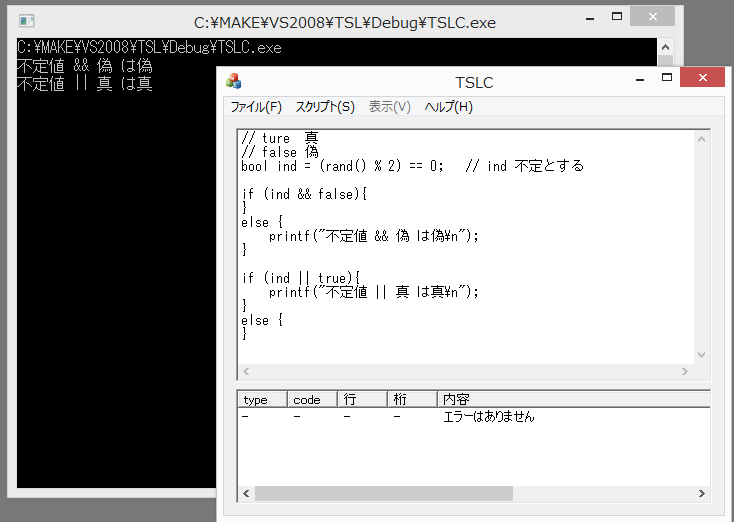This screenshot has width=734, height=522.
Task: Open the 表示(V) menu
Action: pyautogui.click(x=389, y=107)
